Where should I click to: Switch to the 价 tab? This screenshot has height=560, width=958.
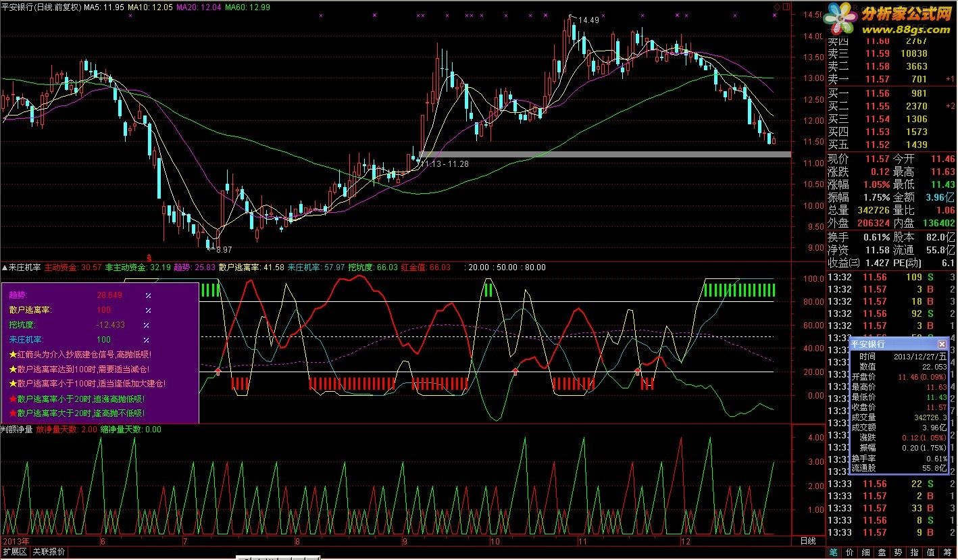(849, 553)
